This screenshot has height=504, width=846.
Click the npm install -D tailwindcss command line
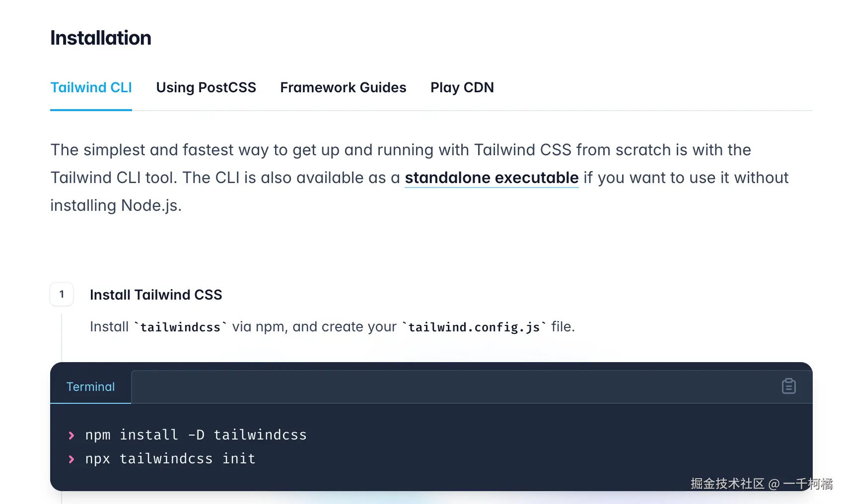click(196, 435)
